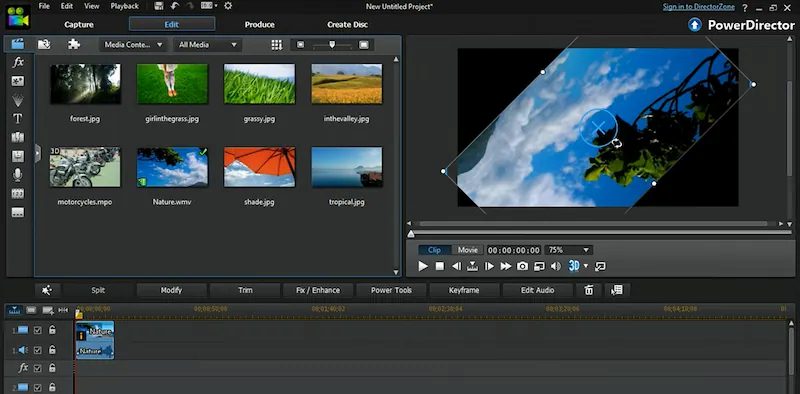Click the fit timeline to view icon

point(63,310)
